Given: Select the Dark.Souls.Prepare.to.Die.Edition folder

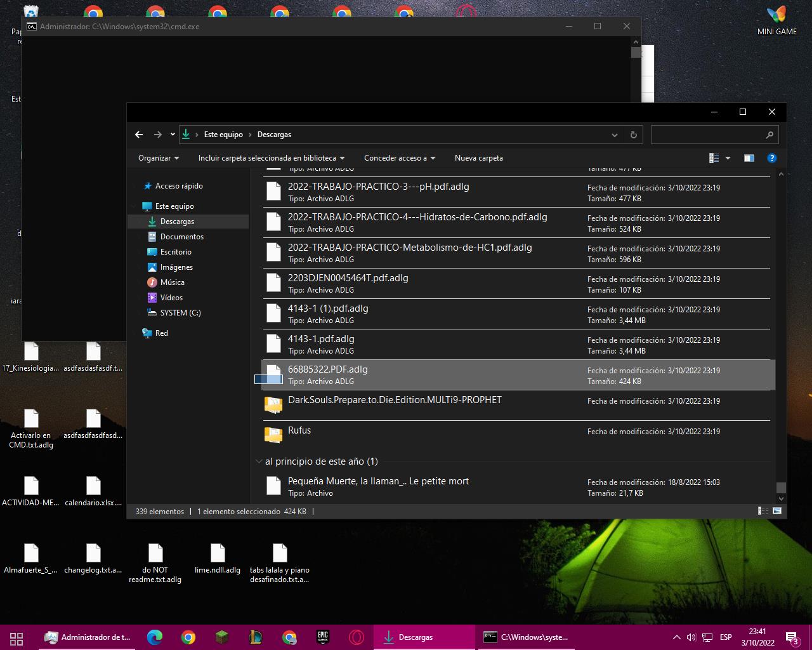Looking at the screenshot, I should coord(395,400).
